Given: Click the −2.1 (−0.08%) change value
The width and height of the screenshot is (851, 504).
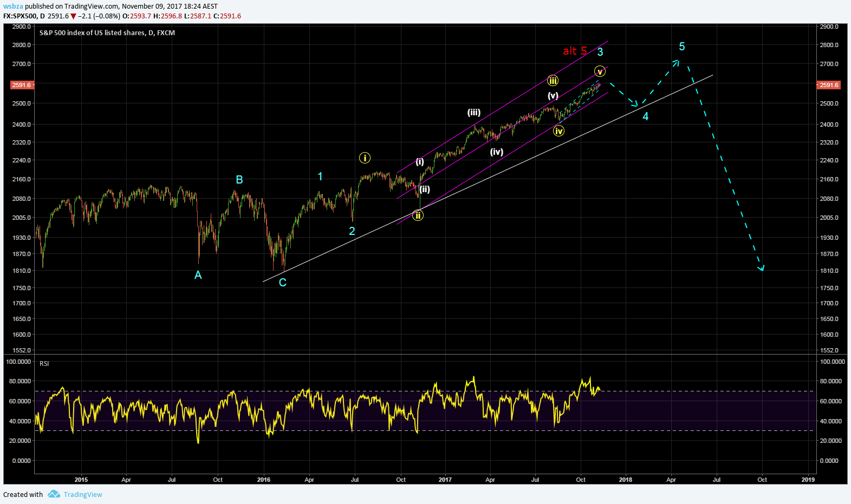Looking at the screenshot, I should pyautogui.click(x=99, y=16).
